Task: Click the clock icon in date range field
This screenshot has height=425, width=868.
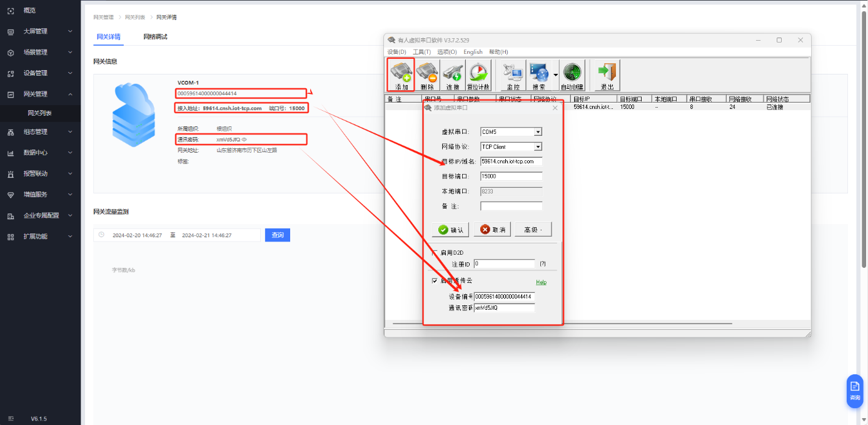Action: [x=101, y=235]
